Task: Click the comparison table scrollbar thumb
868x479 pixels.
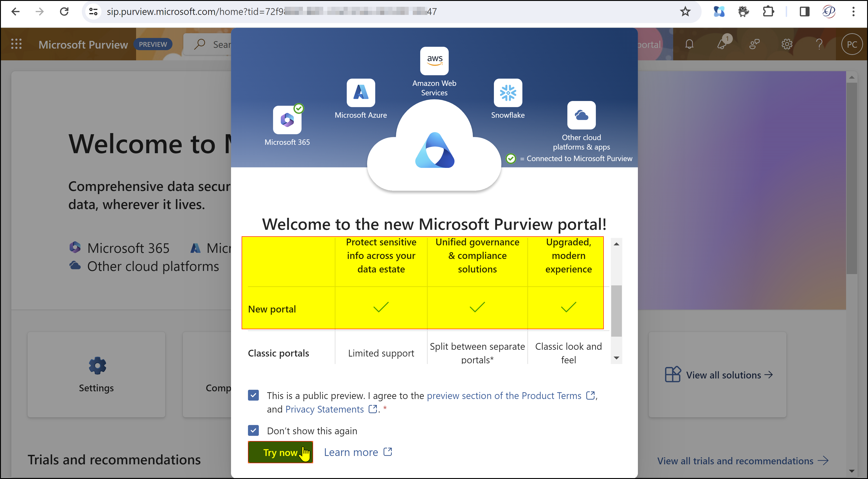Action: click(616, 311)
